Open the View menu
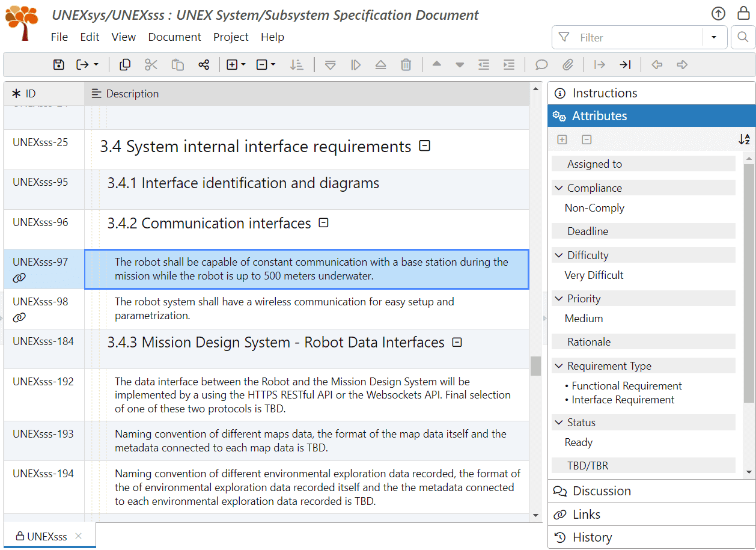Viewport: 756px width, 550px height. [x=124, y=37]
